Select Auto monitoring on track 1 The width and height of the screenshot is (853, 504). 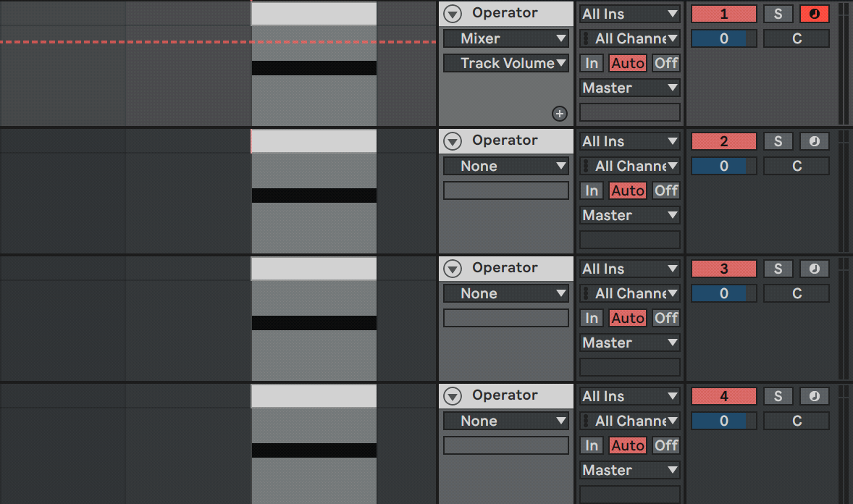[x=628, y=63]
